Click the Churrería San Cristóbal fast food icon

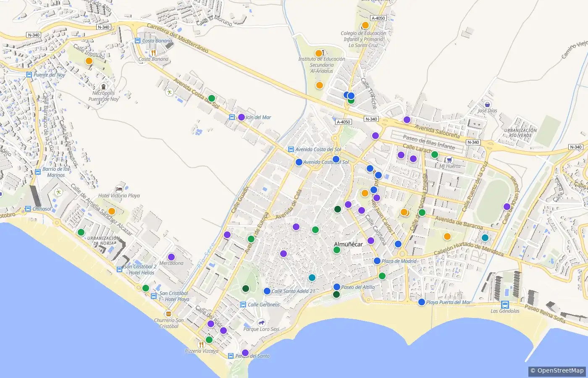[169, 314]
